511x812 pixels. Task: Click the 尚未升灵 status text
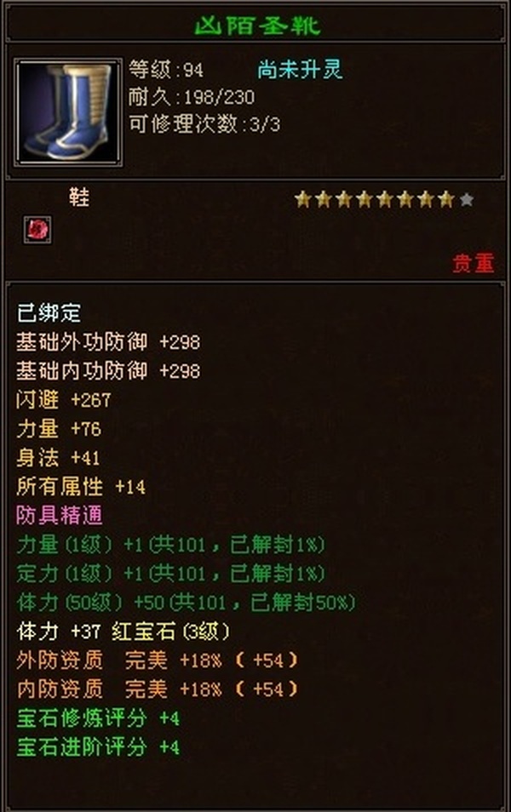pos(301,70)
